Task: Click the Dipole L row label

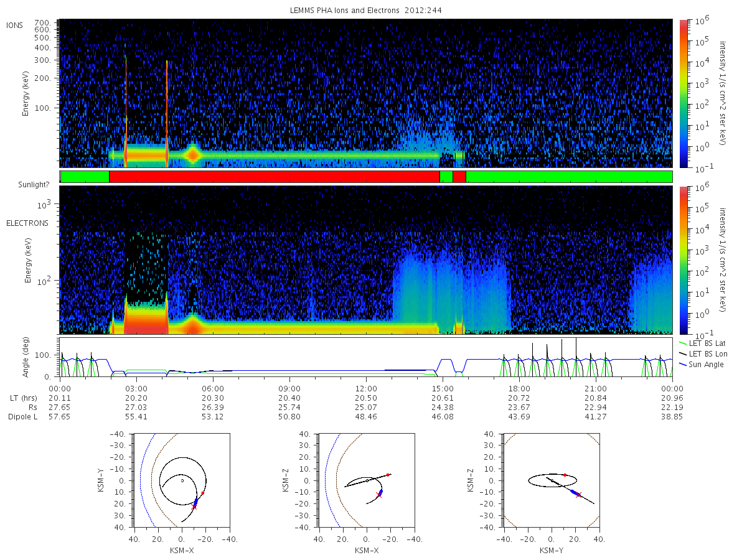Action: [23, 416]
